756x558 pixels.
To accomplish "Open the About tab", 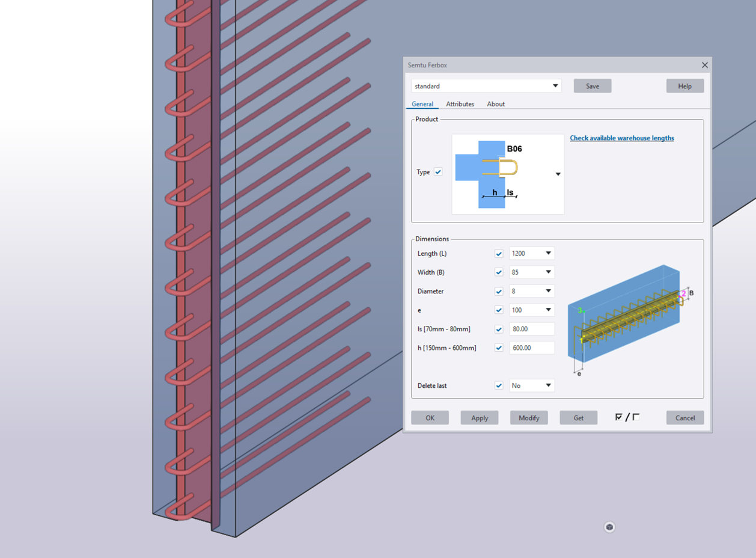I will pos(496,104).
